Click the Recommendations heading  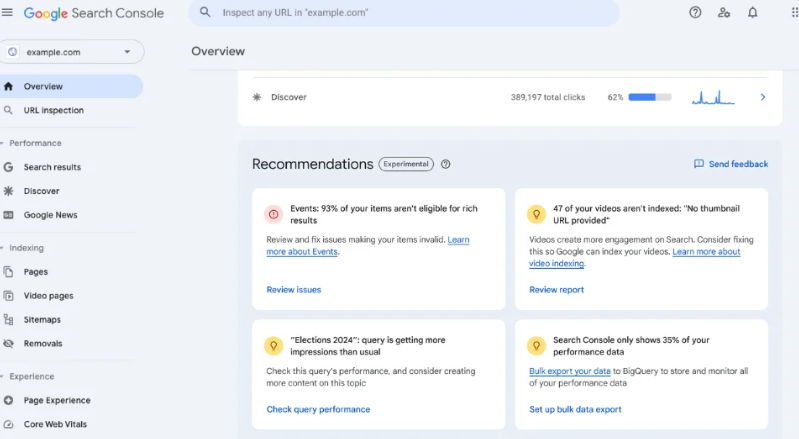(312, 164)
